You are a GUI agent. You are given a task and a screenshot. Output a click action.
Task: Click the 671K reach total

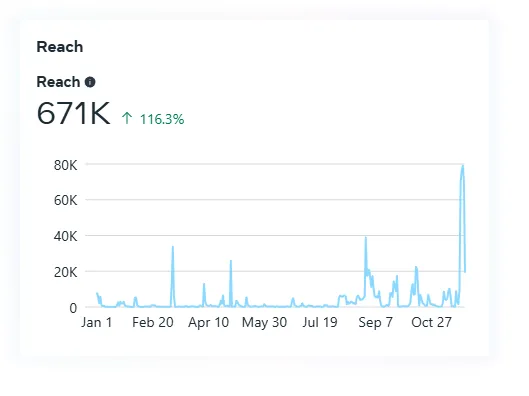73,113
